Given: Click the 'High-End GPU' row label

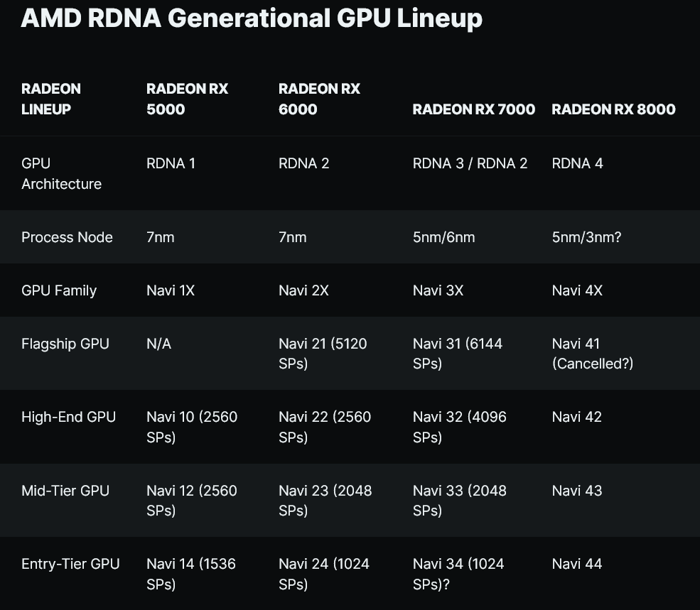Looking at the screenshot, I should click(x=69, y=417).
